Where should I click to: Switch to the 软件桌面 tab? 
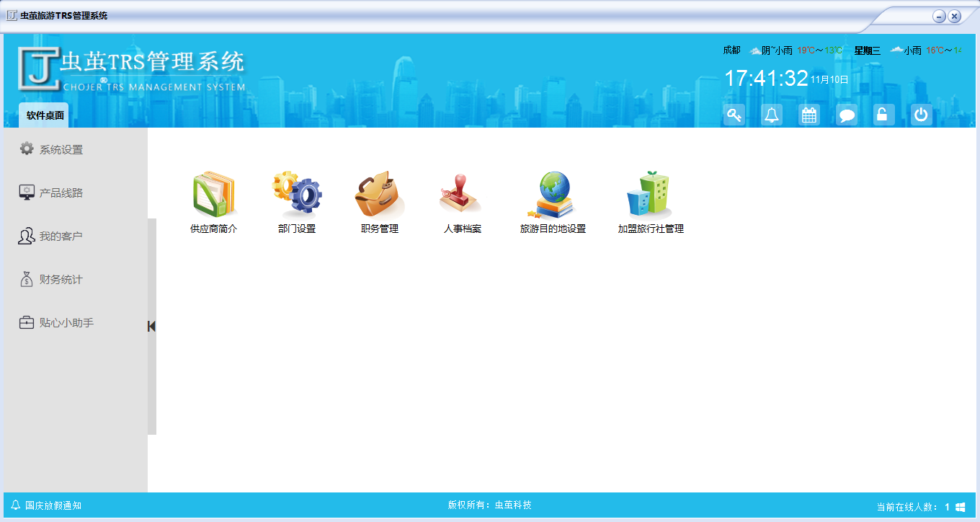(x=45, y=115)
